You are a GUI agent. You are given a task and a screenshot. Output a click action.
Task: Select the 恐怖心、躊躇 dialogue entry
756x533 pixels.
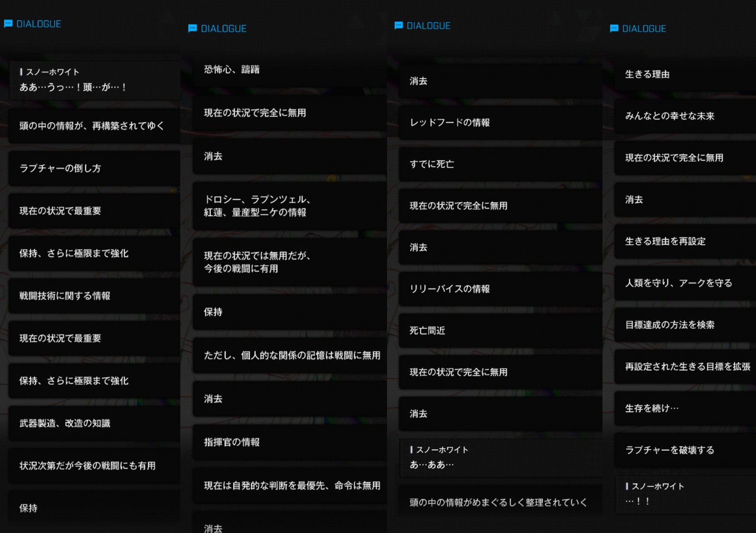point(289,69)
